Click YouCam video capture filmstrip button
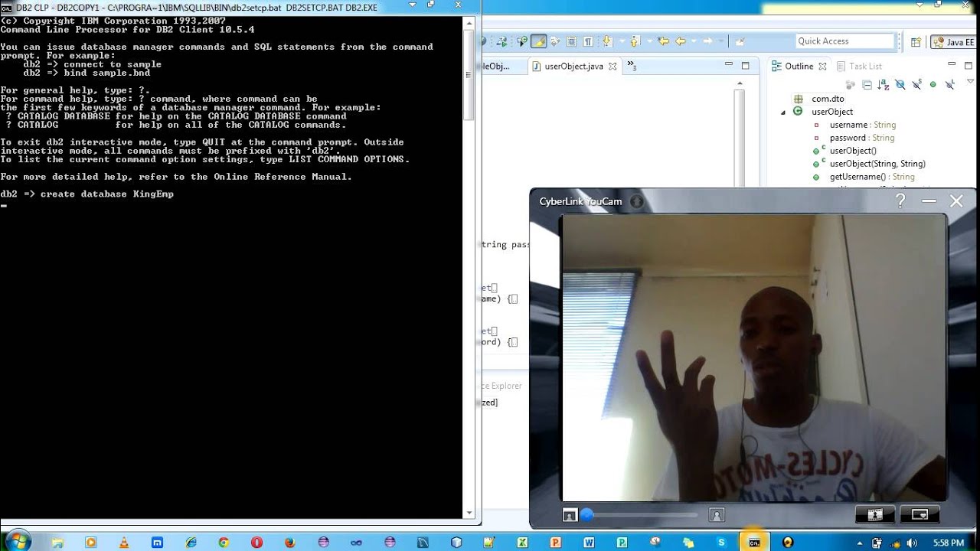This screenshot has height=551, width=980. pos(875,515)
